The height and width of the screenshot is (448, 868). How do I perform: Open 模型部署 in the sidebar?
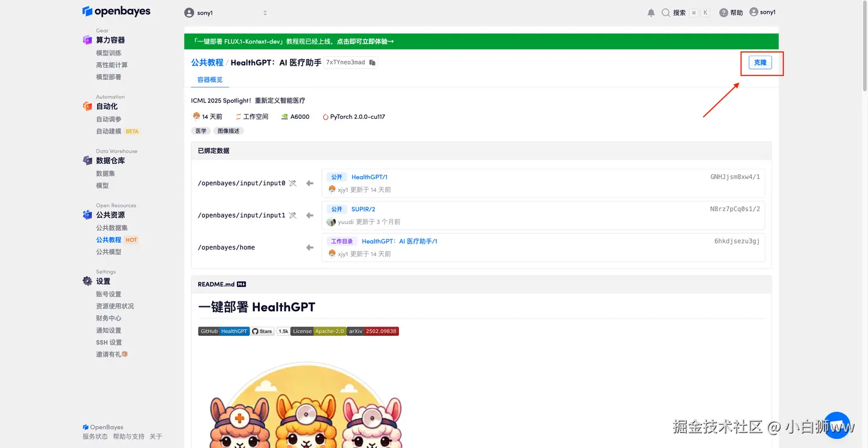click(x=108, y=77)
